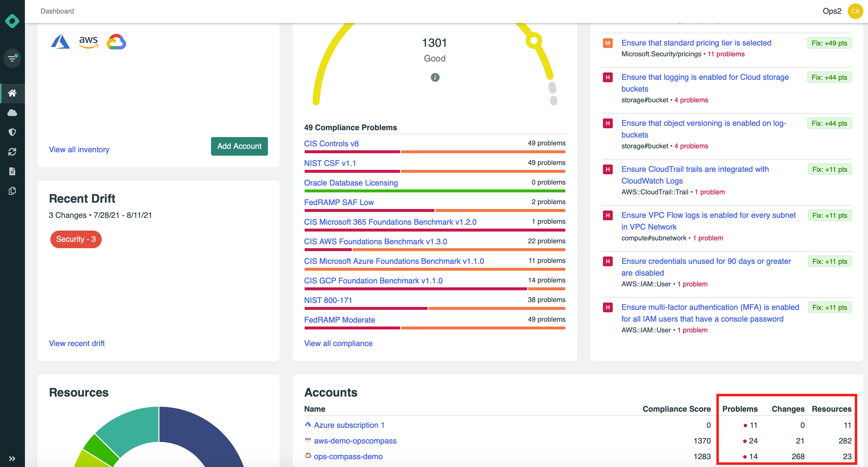
Task: Open the shield security sidebar icon
Action: click(12, 132)
